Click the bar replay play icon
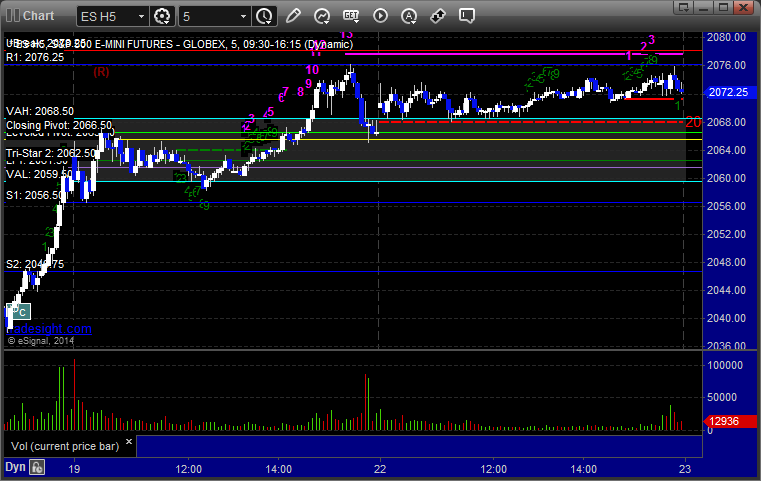 coord(379,16)
